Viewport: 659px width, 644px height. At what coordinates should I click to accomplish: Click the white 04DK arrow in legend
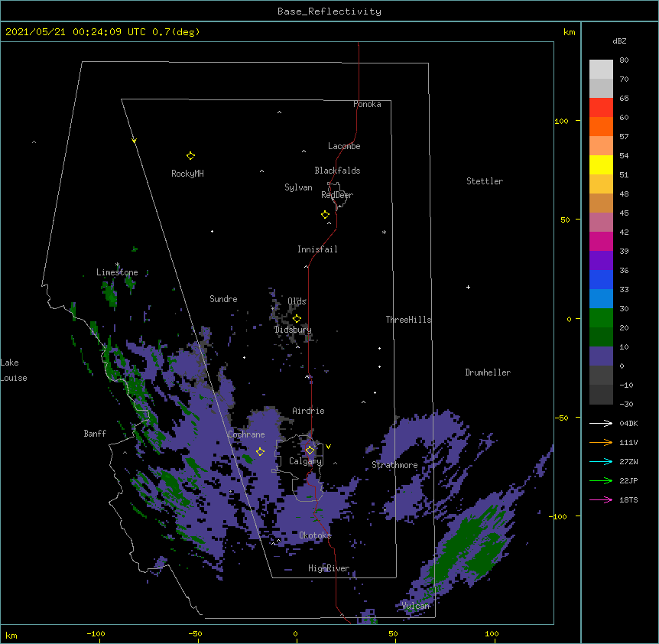601,423
